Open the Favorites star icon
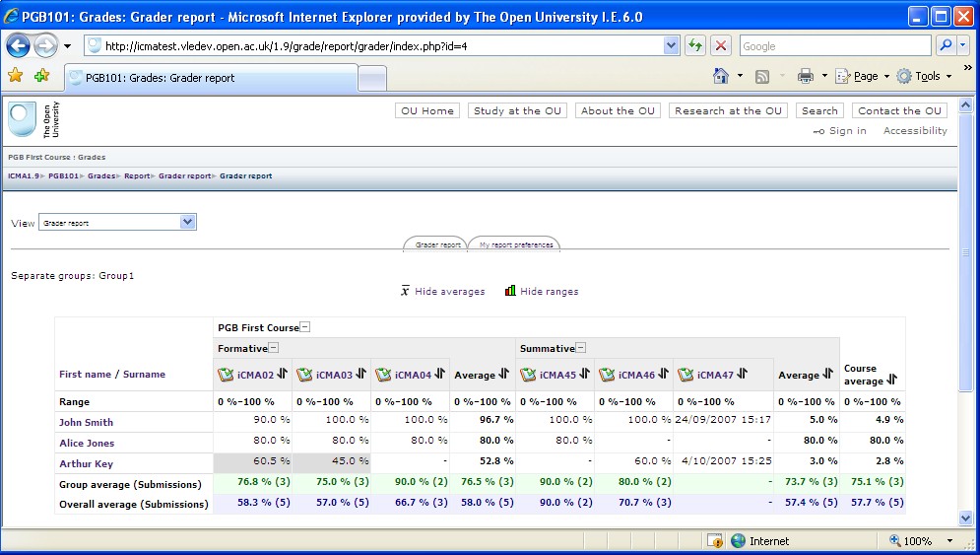980x555 pixels. (x=16, y=76)
